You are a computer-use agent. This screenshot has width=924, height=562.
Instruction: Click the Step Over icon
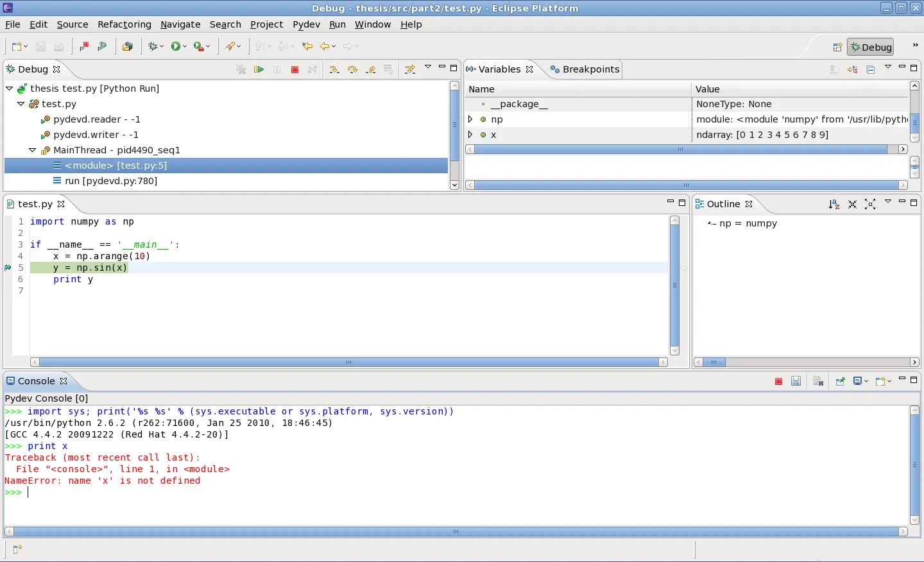[352, 69]
